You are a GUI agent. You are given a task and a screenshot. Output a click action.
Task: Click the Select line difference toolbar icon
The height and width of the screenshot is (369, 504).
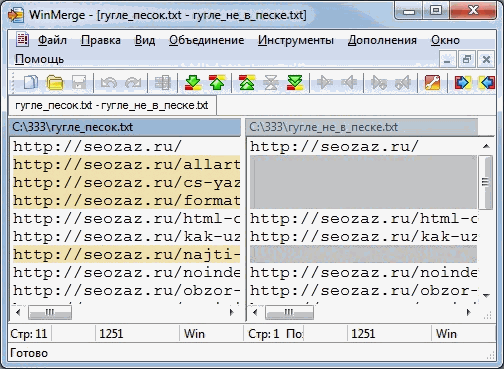pyautogui.click(x=163, y=82)
